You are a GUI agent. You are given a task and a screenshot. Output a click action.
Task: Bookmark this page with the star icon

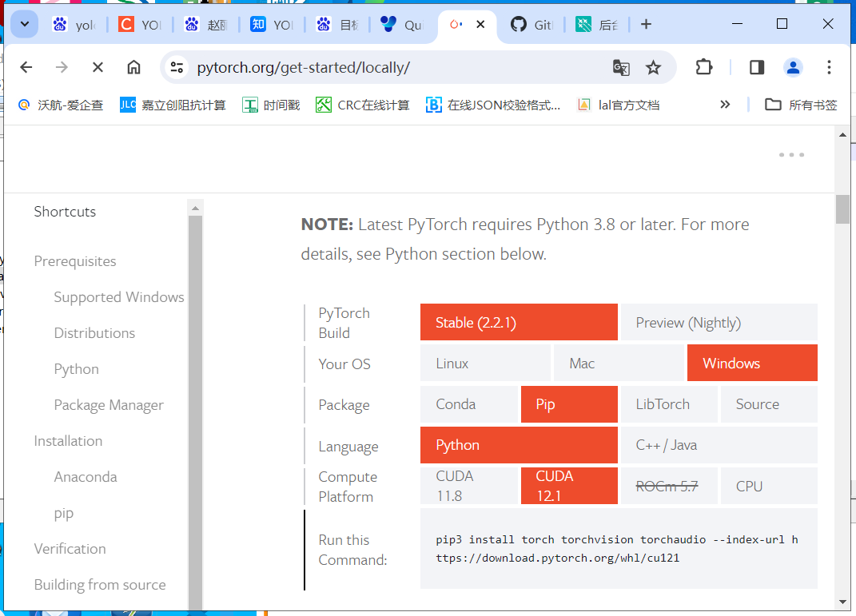654,68
